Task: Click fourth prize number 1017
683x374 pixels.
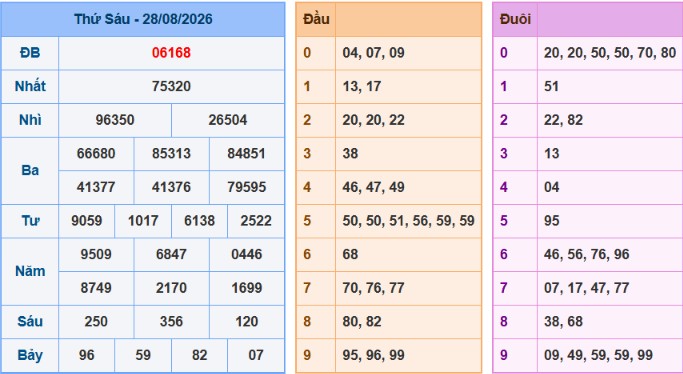Action: click(x=143, y=220)
